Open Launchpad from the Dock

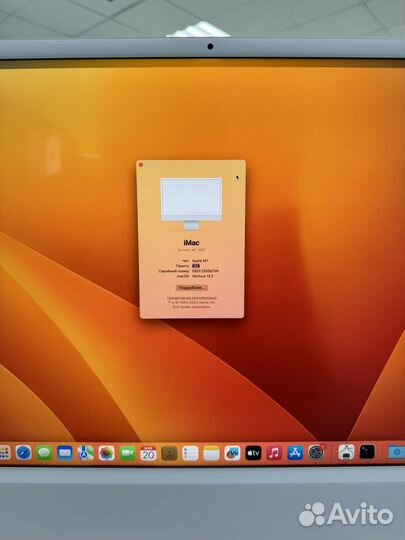(4, 453)
